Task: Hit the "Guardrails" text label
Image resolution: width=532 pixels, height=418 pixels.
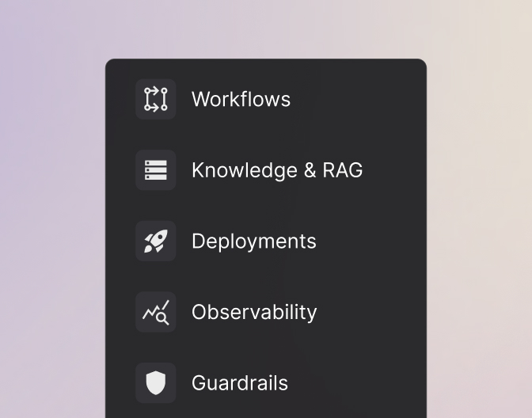Action: pos(240,383)
